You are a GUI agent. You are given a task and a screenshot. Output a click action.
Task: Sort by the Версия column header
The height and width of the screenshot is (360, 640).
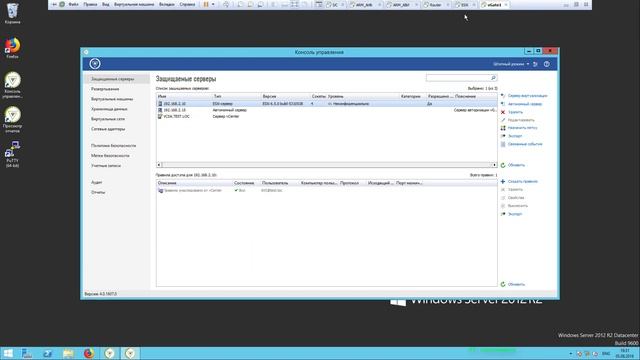(x=285, y=96)
